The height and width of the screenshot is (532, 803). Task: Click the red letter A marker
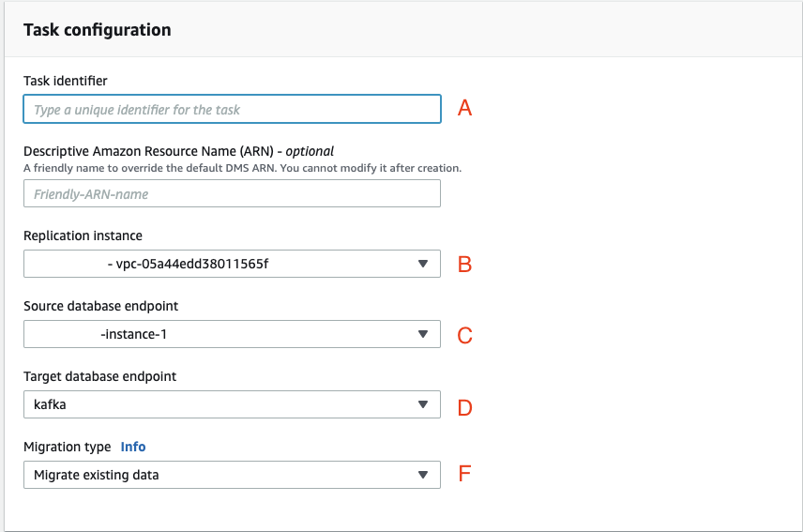coord(464,109)
